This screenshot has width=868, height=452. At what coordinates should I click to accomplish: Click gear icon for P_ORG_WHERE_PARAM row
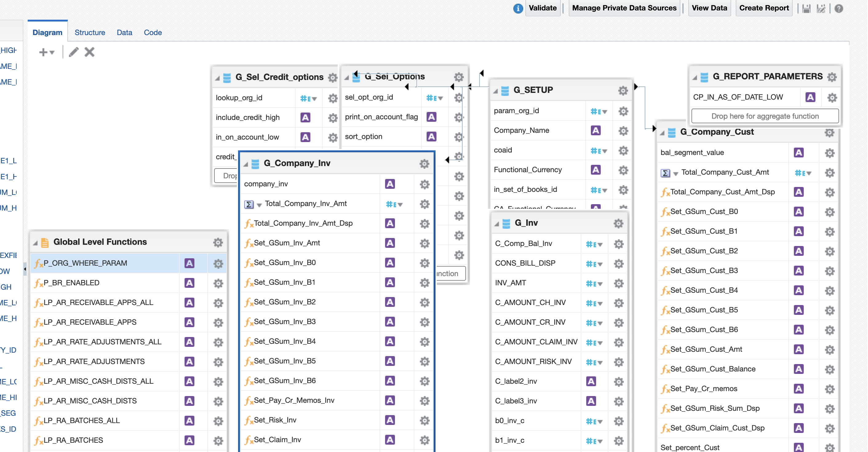218,264
